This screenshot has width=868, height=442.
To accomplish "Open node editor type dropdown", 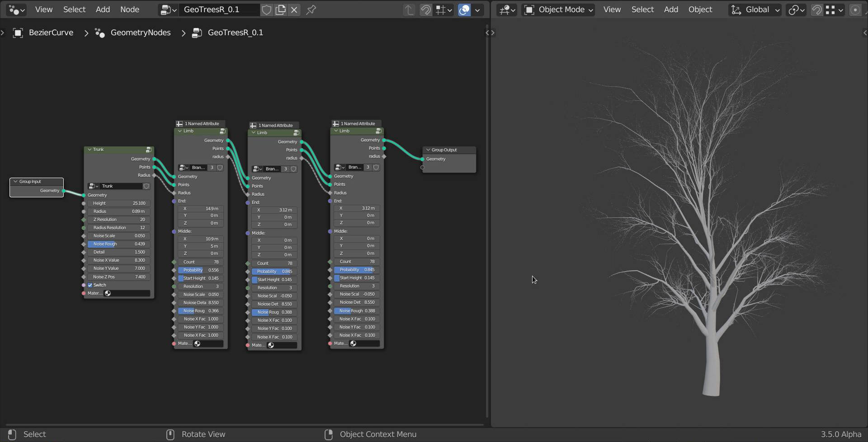I will point(17,9).
